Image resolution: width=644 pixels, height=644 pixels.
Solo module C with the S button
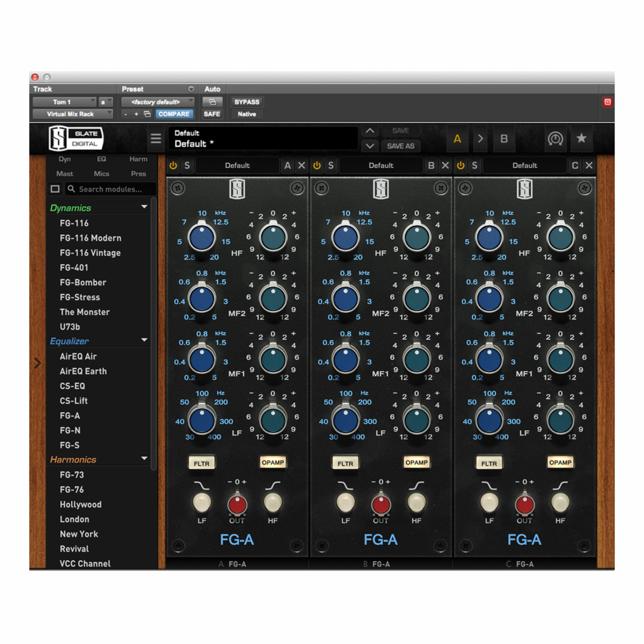[475, 165]
